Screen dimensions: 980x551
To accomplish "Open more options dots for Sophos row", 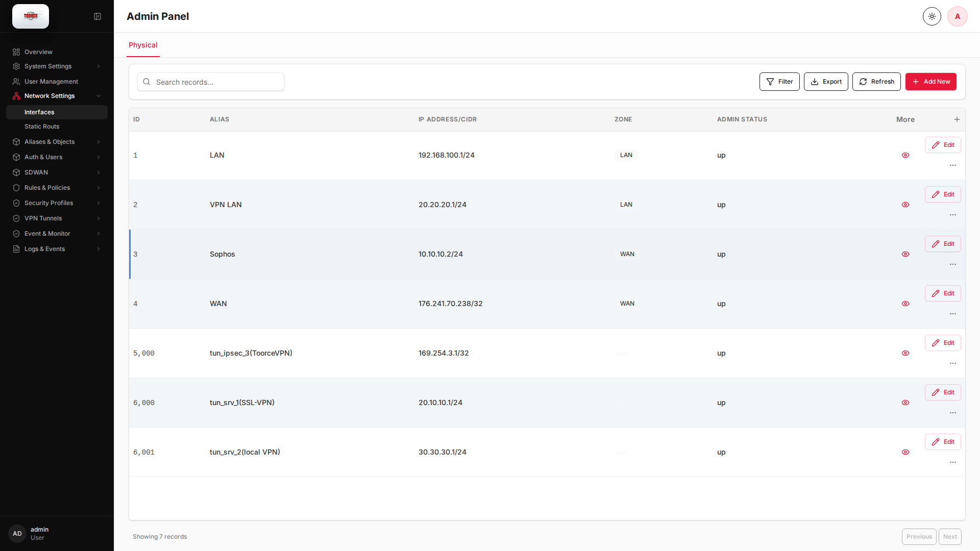I will (953, 264).
